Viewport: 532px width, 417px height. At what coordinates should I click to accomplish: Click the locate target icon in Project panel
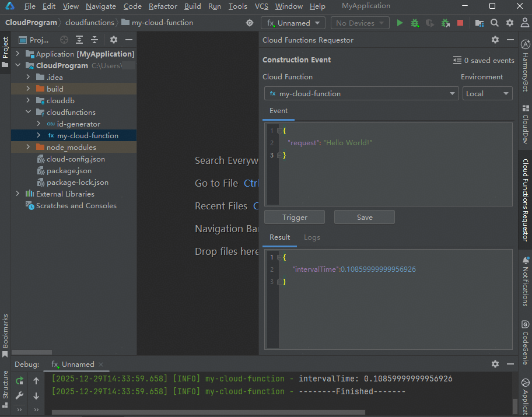(64, 40)
